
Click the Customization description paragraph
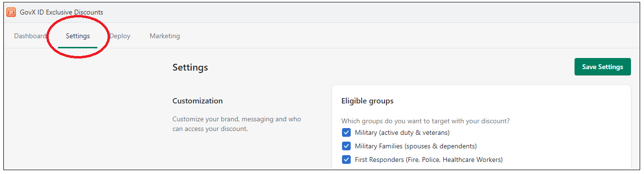click(x=237, y=124)
